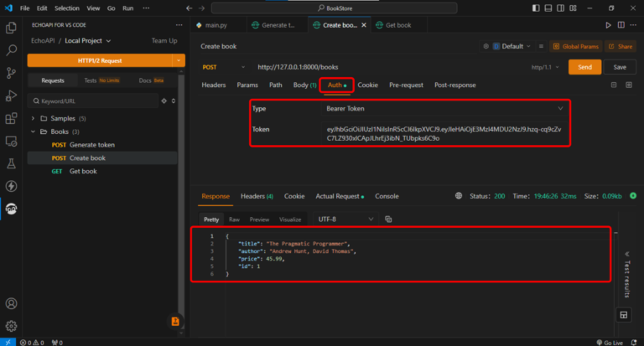Screen dimensions: 644x346
Task: Click the Save button
Action: [620, 67]
